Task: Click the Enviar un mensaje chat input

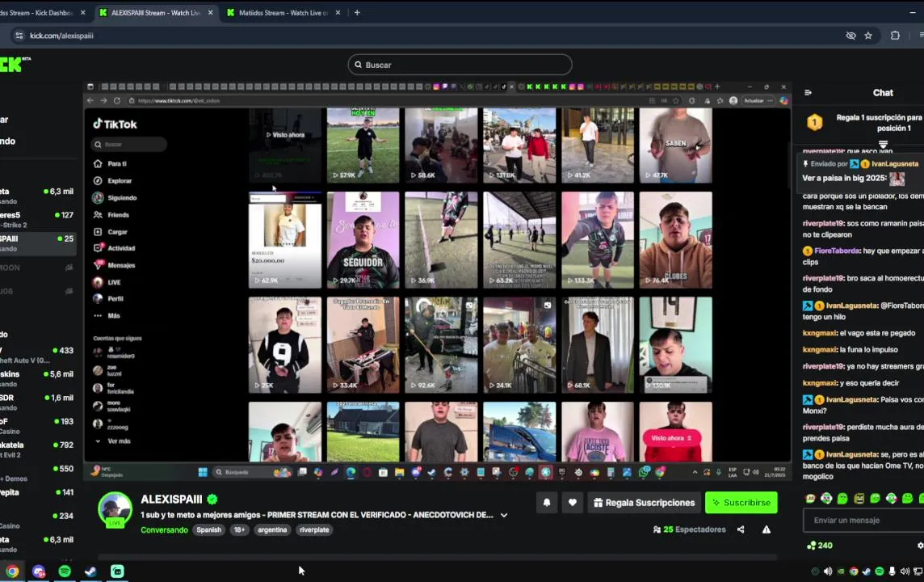Action: pos(864,520)
